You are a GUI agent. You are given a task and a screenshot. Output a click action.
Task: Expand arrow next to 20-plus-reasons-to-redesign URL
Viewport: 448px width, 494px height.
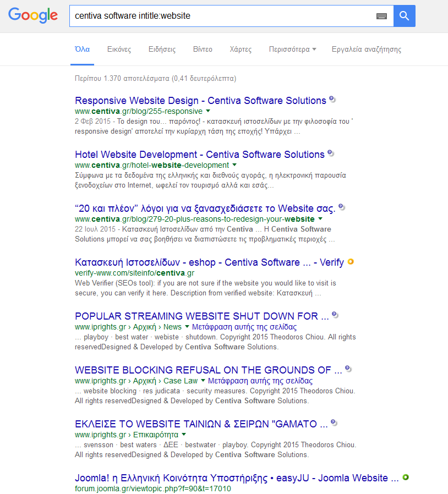tap(320, 218)
